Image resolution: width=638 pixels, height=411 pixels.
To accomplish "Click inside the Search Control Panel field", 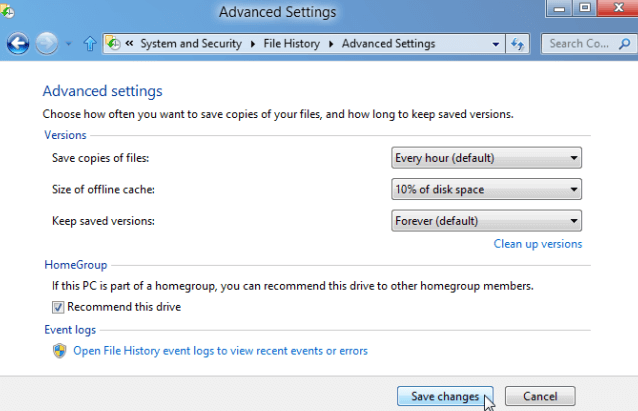I will [580, 44].
